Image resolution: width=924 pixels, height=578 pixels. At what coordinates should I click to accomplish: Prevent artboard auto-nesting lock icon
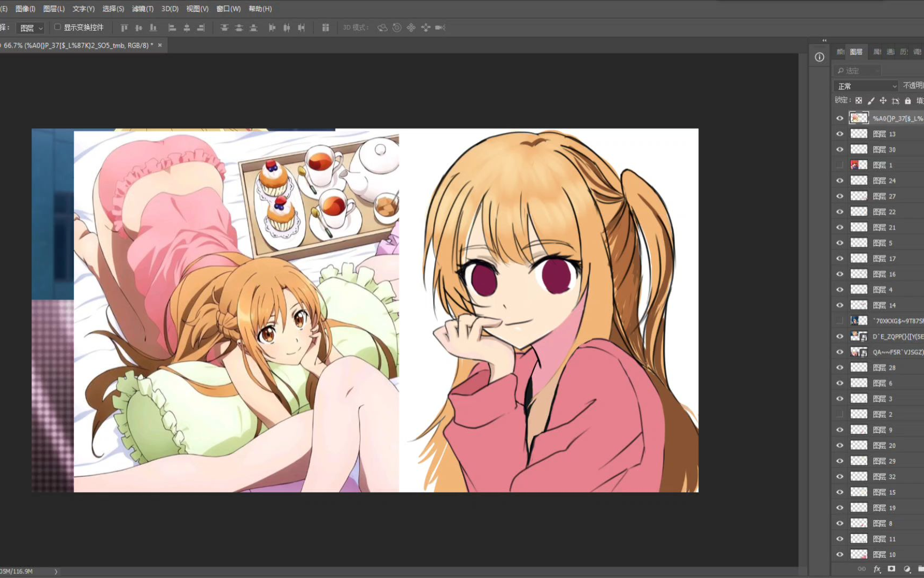[x=896, y=101]
